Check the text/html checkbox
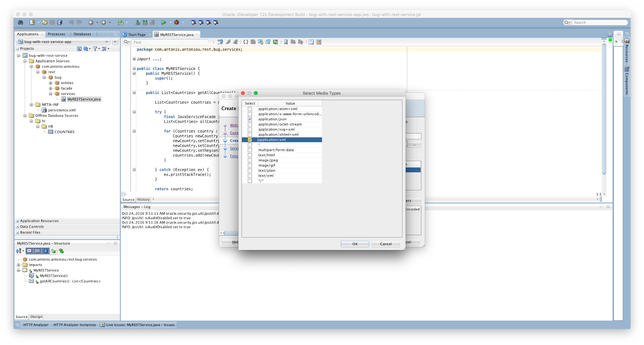The image size is (644, 345). point(250,155)
